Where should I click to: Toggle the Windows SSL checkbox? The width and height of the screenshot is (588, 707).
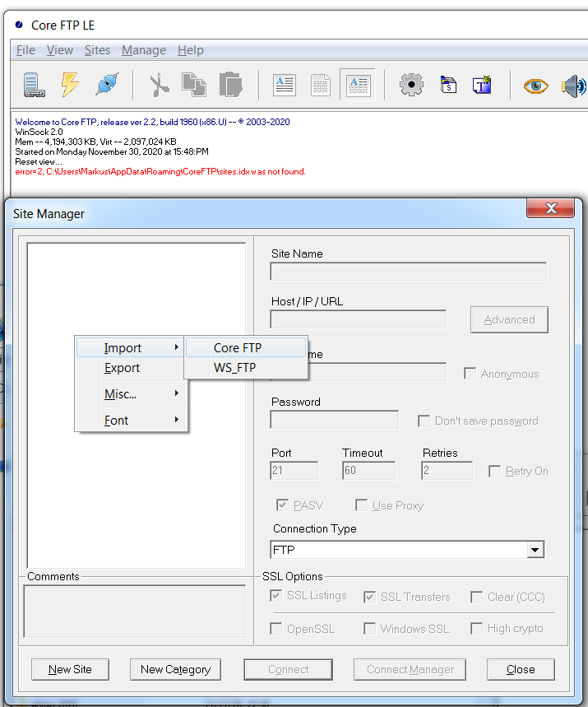tap(369, 629)
